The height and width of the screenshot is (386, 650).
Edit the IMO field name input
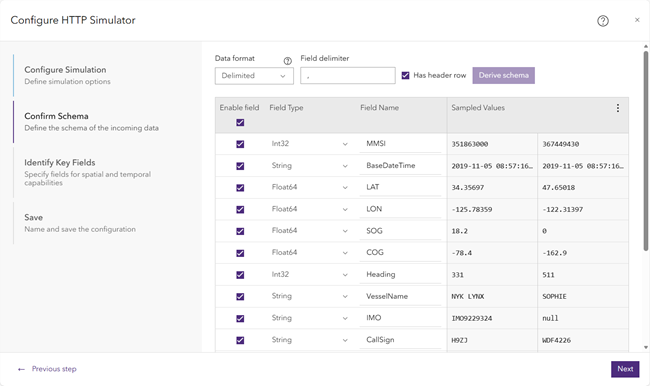tap(400, 318)
